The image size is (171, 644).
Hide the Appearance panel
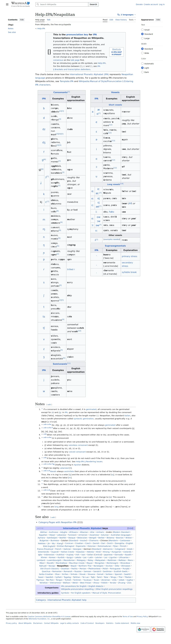pyautogui.click(x=158, y=20)
